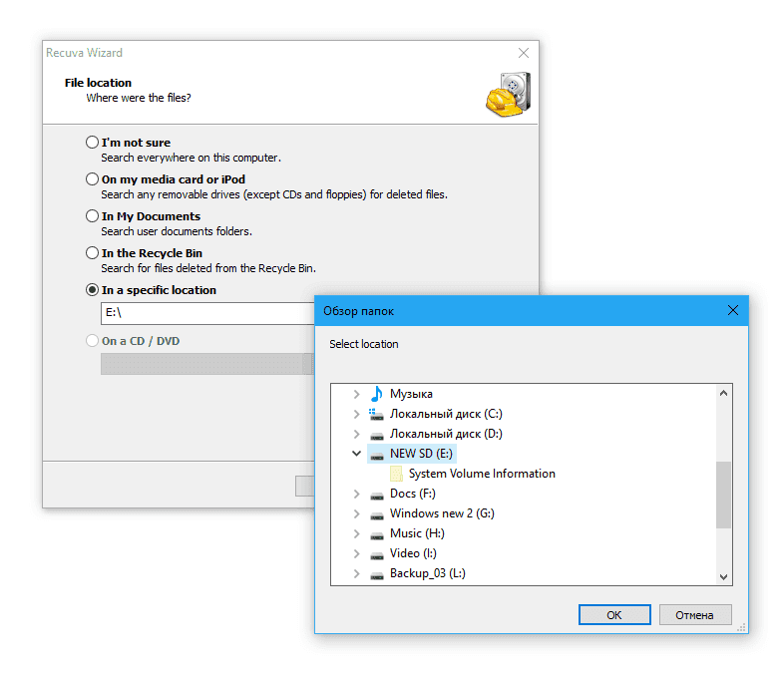Click the Windows drive icon for C:
The image size is (784, 673).
point(376,414)
